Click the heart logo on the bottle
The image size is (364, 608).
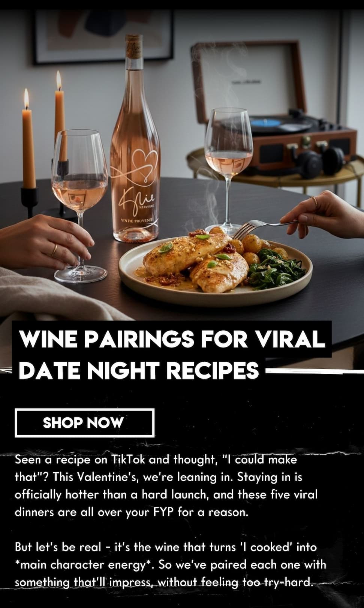[141, 164]
